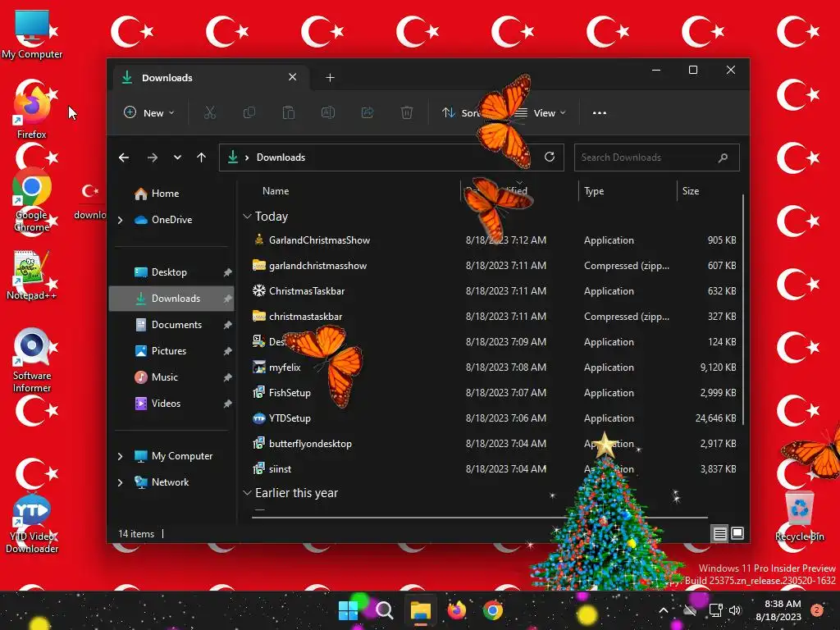Click the Cut scissors icon in toolbar
The height and width of the screenshot is (630, 840).
tap(209, 112)
